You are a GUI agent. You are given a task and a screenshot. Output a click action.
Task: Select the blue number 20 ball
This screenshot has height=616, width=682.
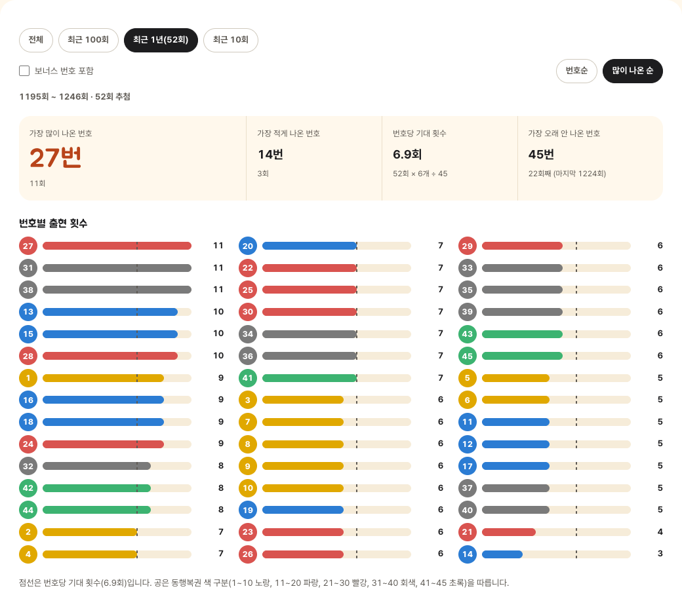tap(248, 246)
